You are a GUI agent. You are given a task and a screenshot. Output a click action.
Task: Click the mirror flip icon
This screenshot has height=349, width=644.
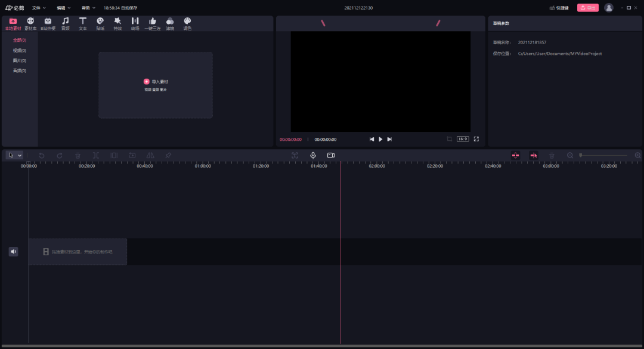150,155
